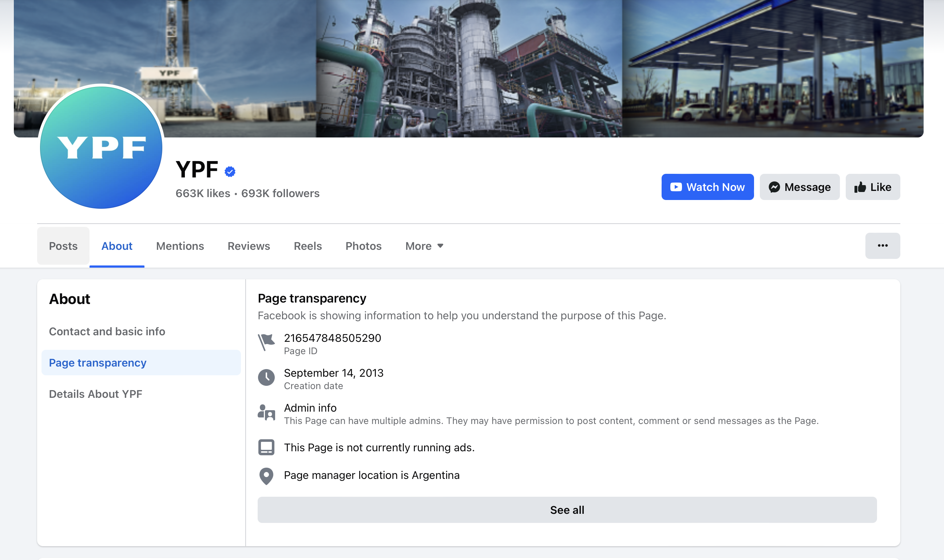This screenshot has height=560, width=944.
Task: Click the flag icon beside Page ID
Action: [266, 342]
